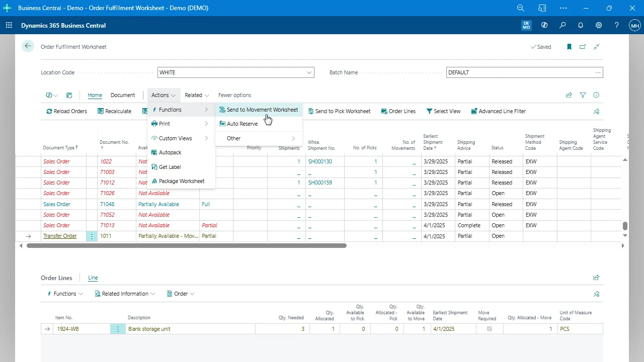Click the Batch Name input field
Viewport: 644px width, 362px height.
pos(519,72)
